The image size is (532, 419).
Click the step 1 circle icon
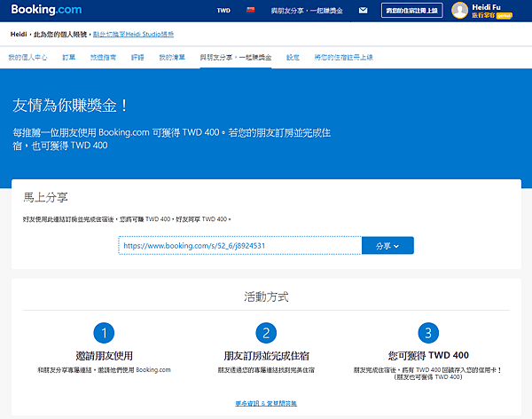click(x=104, y=333)
